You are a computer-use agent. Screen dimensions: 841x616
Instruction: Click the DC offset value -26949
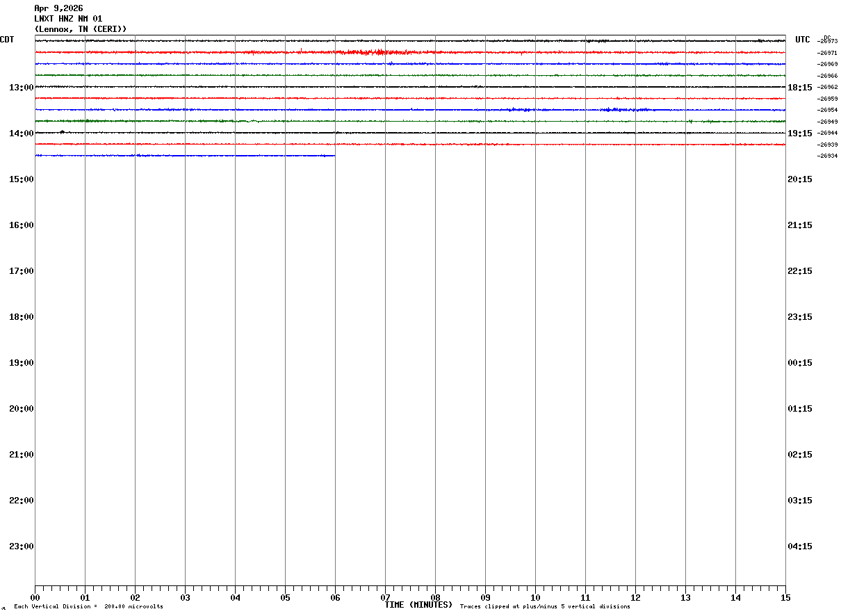[x=827, y=122]
